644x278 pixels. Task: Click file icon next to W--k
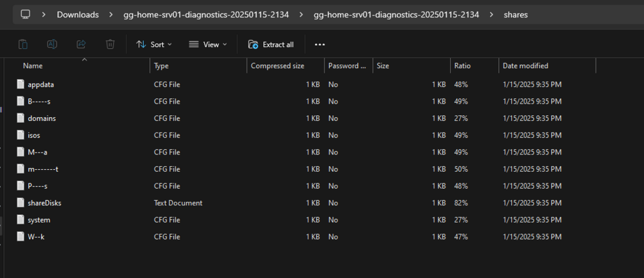coord(21,237)
